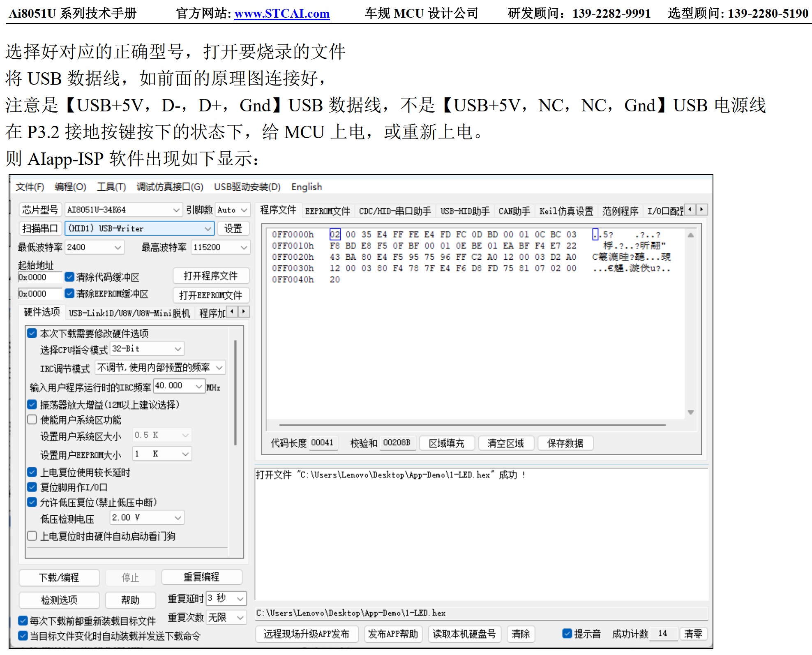
Task: Open (HID1) USB-Writer port dropdown
Action: 208,228
